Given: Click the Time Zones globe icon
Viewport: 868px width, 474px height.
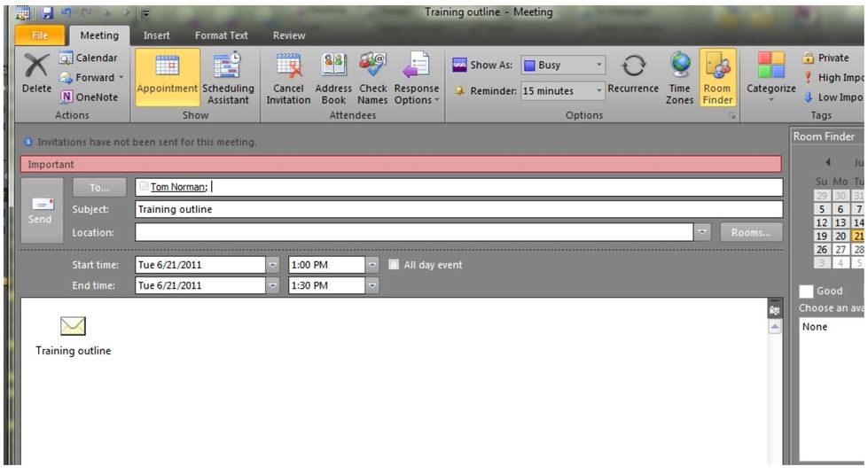Looking at the screenshot, I should coord(680,66).
